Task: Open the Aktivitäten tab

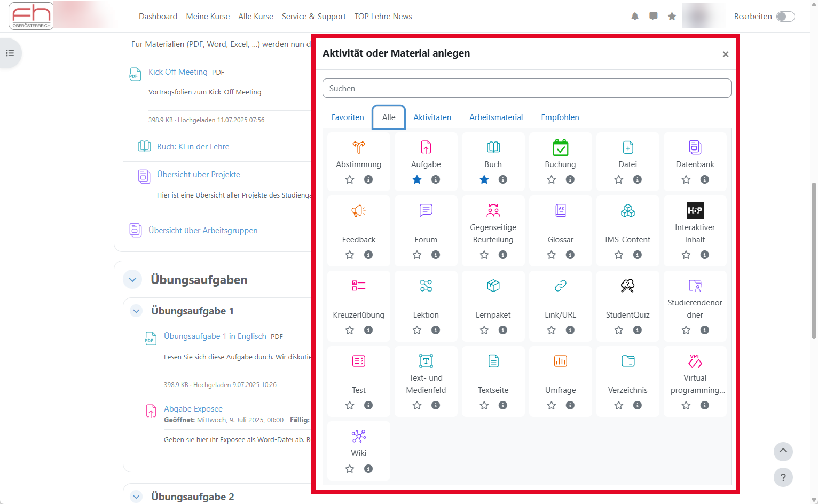Action: tap(432, 117)
